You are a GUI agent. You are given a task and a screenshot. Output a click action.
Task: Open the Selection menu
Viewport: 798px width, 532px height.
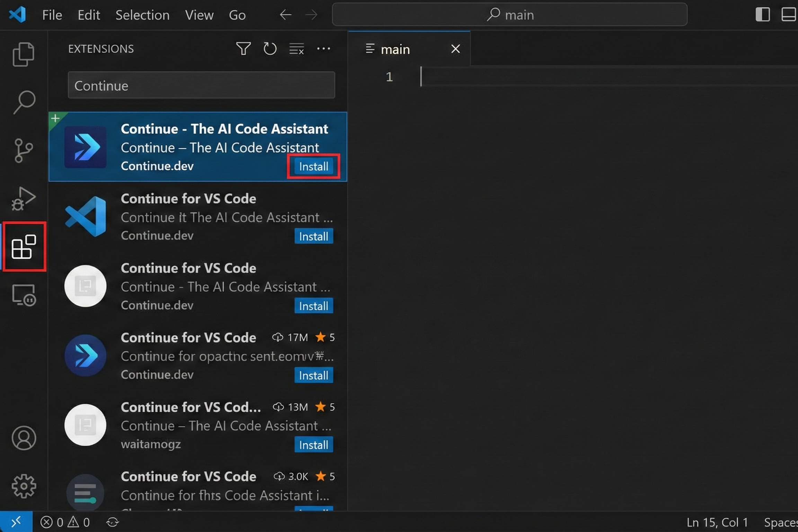[142, 15]
